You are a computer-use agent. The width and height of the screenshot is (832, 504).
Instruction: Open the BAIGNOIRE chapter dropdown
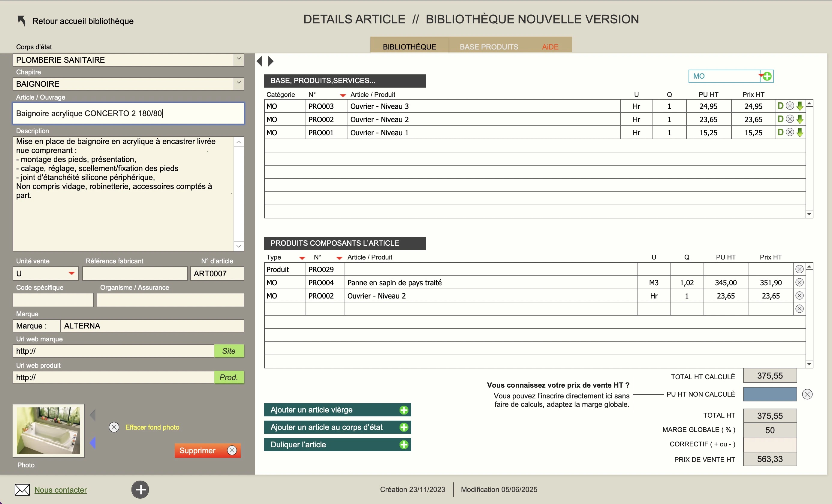239,84
